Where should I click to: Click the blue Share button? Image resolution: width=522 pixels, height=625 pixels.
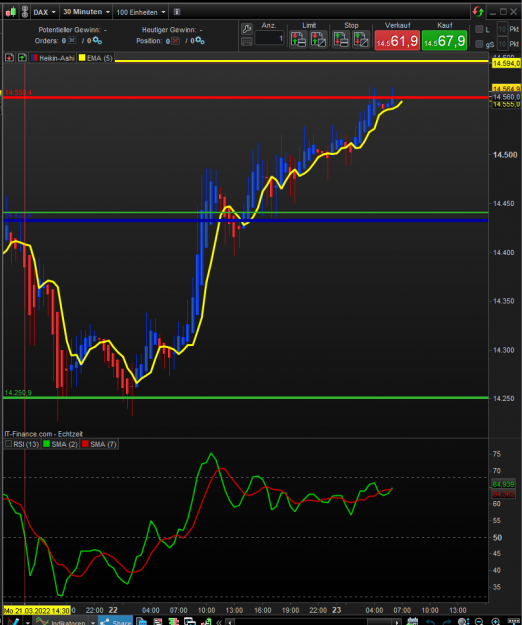116,622
